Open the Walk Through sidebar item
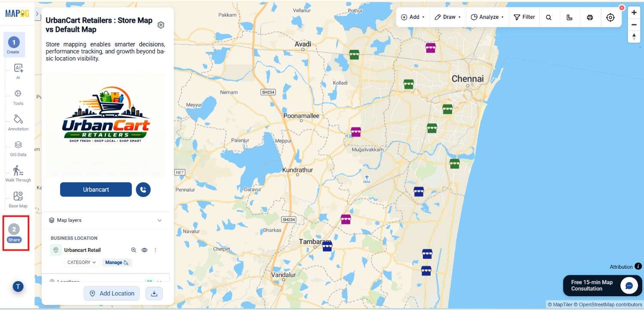 tap(18, 174)
